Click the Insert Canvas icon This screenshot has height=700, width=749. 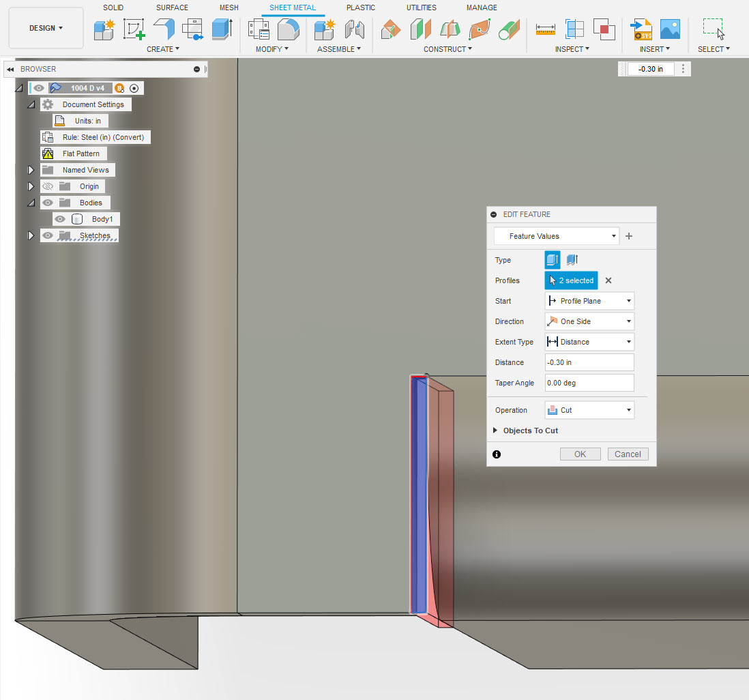(670, 29)
